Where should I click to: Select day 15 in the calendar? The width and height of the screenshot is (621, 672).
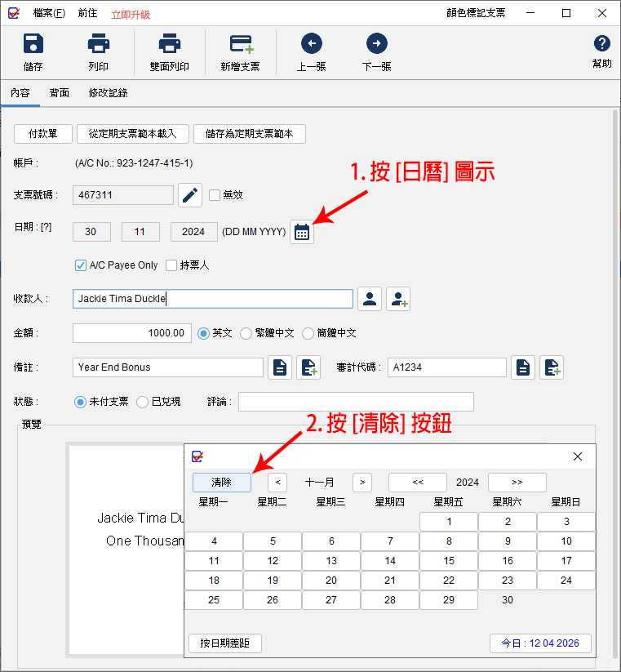click(x=449, y=561)
